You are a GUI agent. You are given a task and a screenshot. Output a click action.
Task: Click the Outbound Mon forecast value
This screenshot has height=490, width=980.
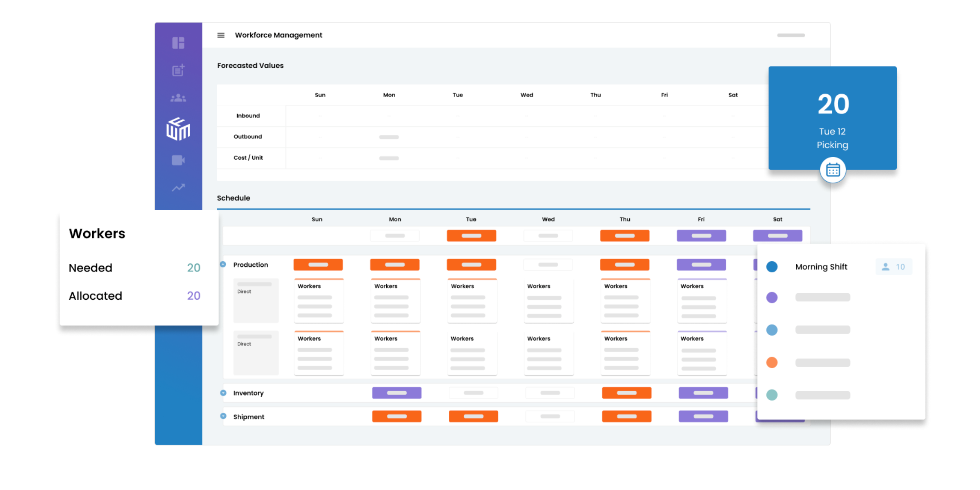pyautogui.click(x=389, y=137)
